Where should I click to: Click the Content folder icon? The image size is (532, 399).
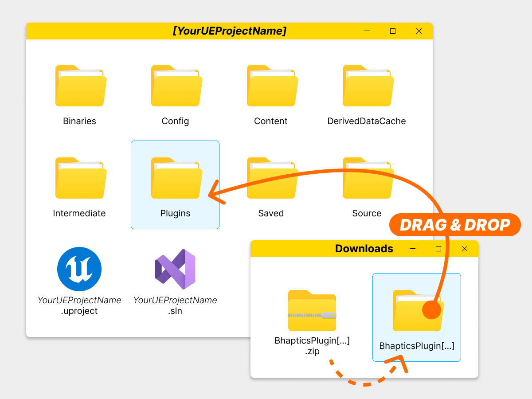(272, 86)
